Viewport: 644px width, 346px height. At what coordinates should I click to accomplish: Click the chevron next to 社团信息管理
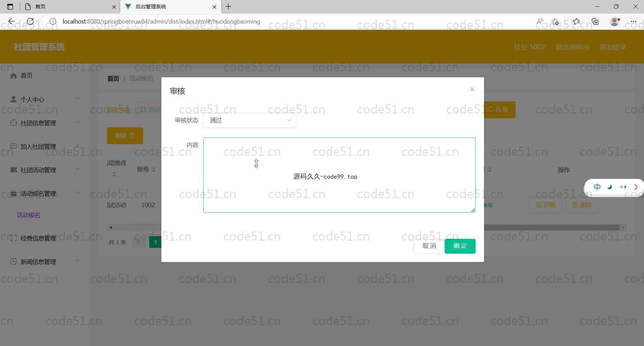tap(77, 122)
